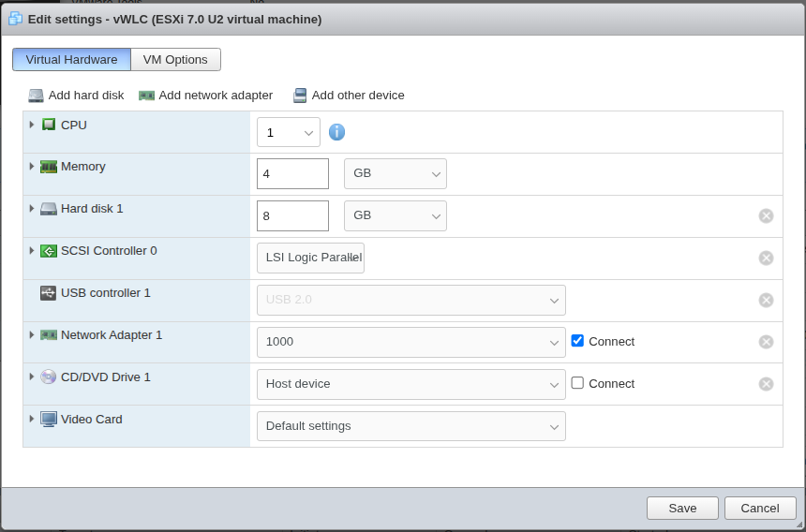Remove SCSI Controller 0 device
The width and height of the screenshot is (806, 532).
(766, 259)
